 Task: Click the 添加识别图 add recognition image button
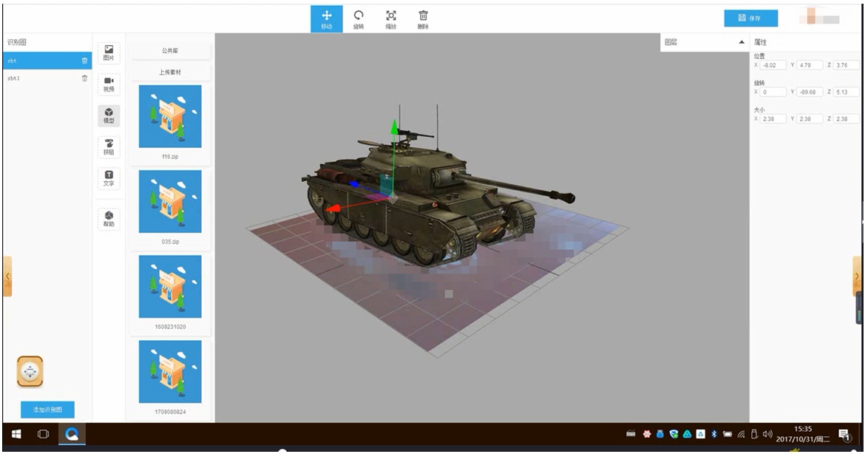[x=47, y=410]
